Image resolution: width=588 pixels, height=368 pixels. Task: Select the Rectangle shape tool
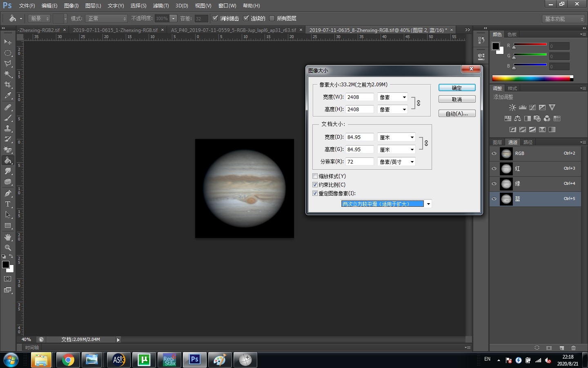pos(8,225)
